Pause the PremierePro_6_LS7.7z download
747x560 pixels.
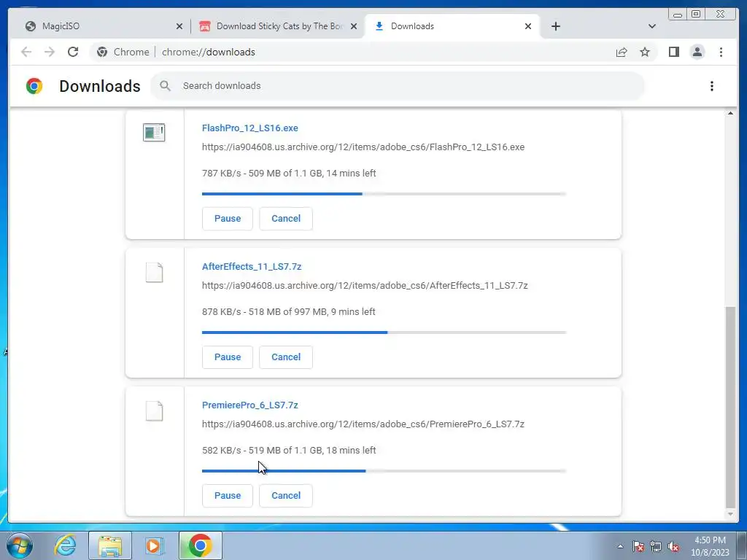[x=228, y=496]
